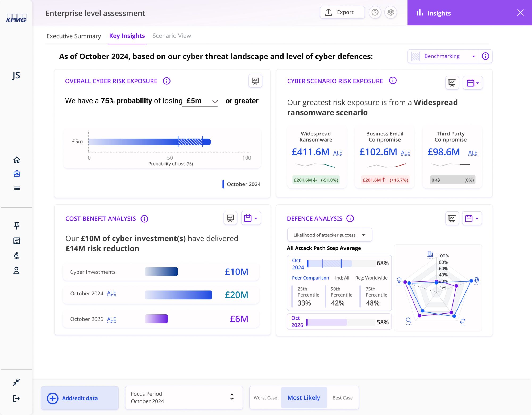
Task: Click the user profile sidebar icon
Action: [16, 270]
